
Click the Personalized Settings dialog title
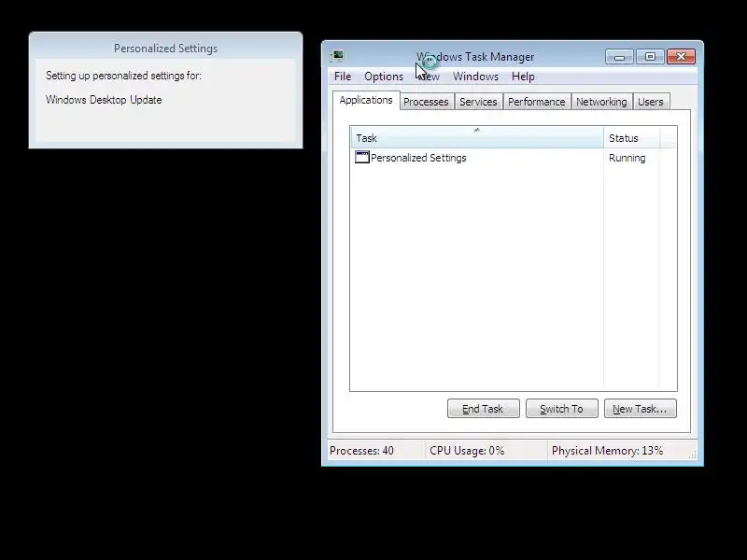(165, 49)
